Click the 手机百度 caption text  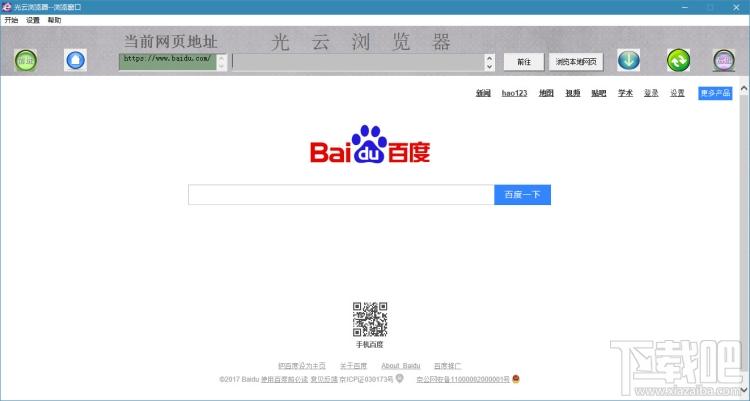(x=370, y=345)
